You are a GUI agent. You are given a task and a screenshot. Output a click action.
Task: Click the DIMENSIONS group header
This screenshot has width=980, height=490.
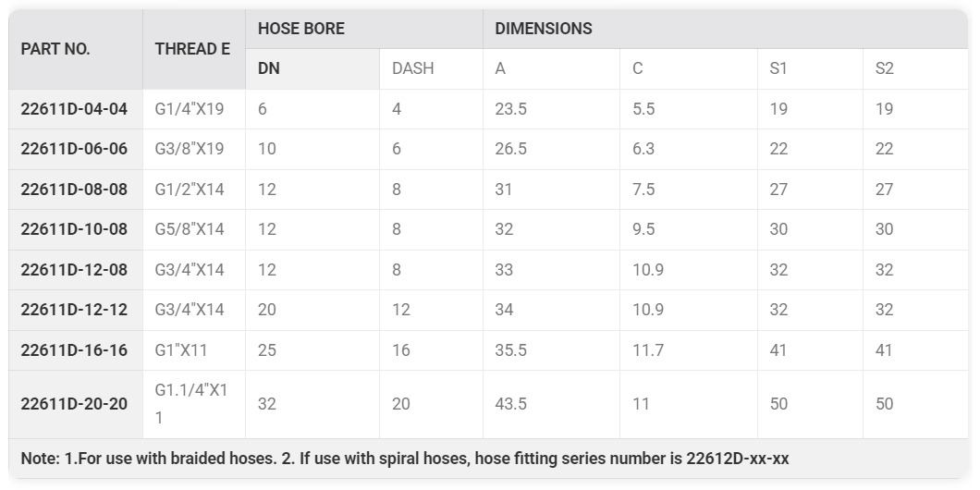(x=544, y=29)
